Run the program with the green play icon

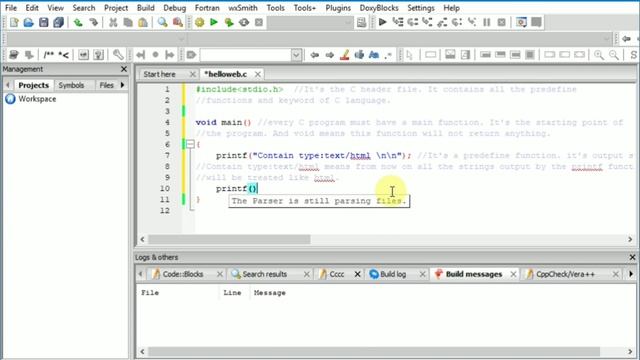214,22
